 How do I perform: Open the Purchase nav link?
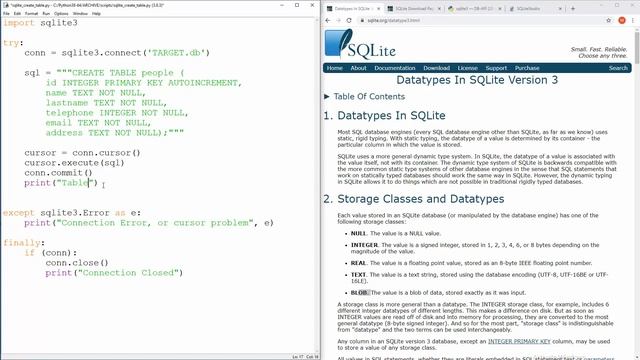pyautogui.click(x=527, y=68)
